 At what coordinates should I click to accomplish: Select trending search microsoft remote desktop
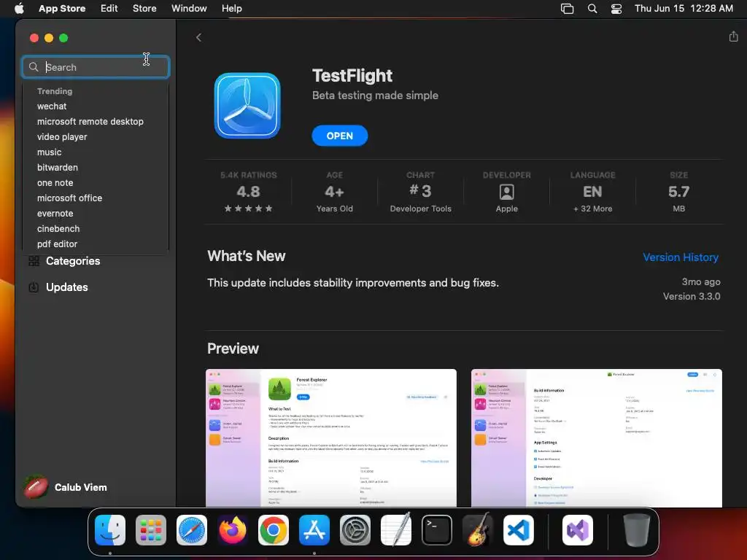[x=90, y=122]
